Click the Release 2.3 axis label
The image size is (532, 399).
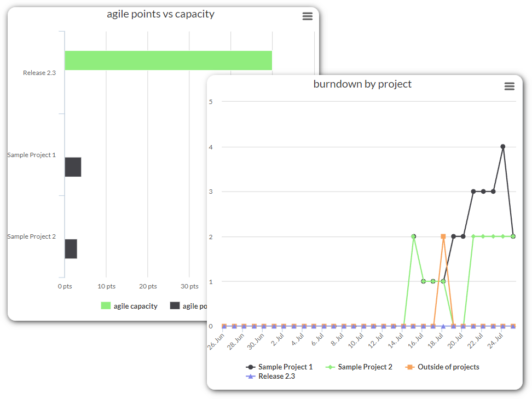click(39, 73)
